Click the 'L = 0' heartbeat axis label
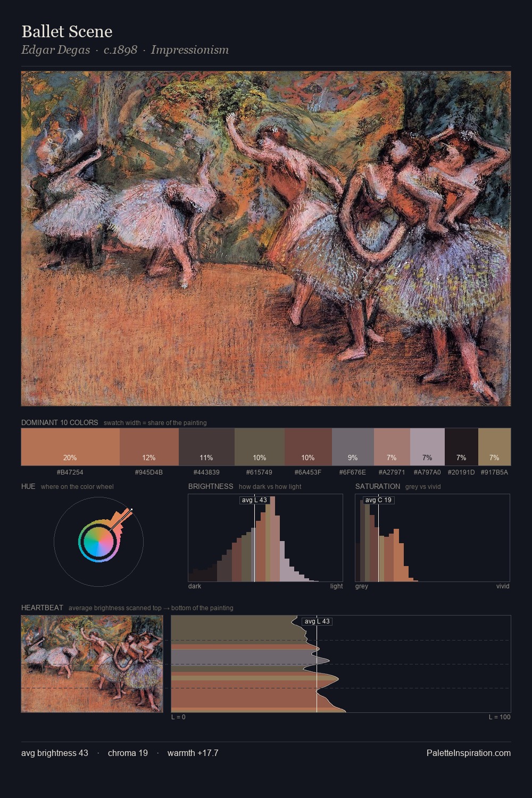The image size is (532, 798). (x=178, y=717)
